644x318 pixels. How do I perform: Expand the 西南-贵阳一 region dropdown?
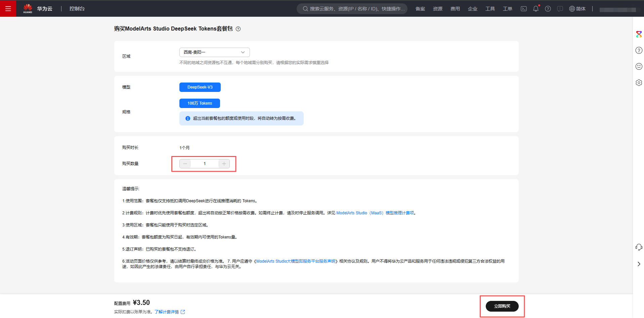click(214, 52)
